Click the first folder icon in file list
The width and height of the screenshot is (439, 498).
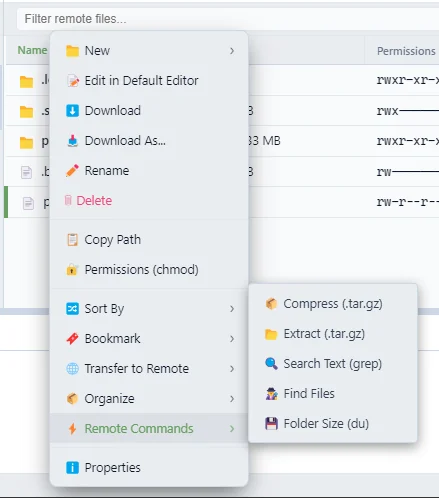[x=26, y=82]
